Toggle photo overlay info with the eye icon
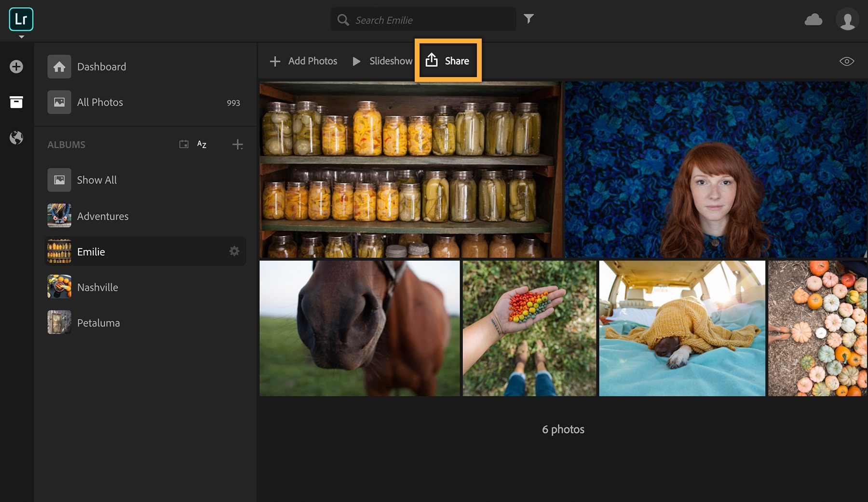 847,61
